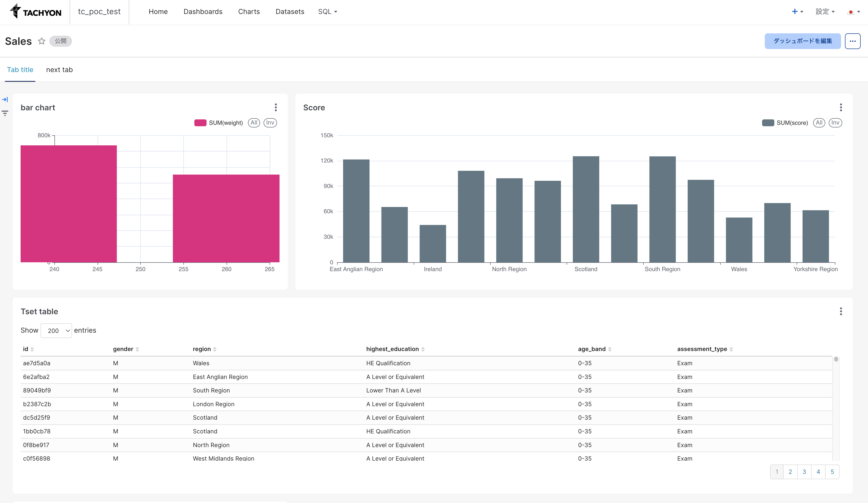This screenshot has height=503, width=868.
Task: Click London Region cell
Action: coord(214,404)
